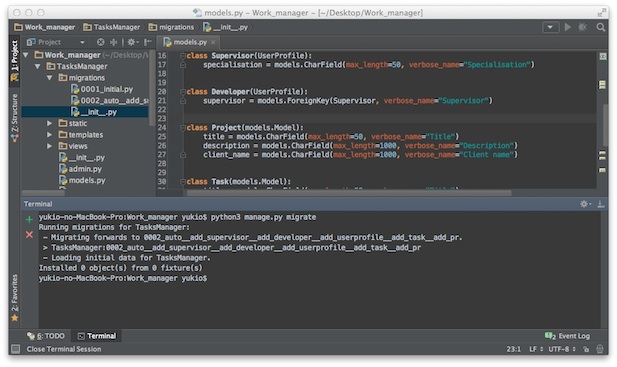Click the Run play icon in toolbar

[567, 27]
